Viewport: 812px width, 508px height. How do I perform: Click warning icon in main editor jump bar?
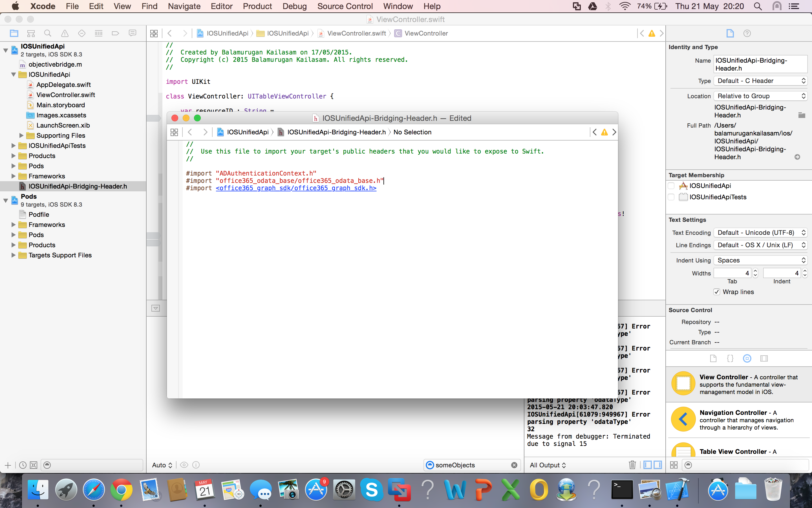coord(652,33)
